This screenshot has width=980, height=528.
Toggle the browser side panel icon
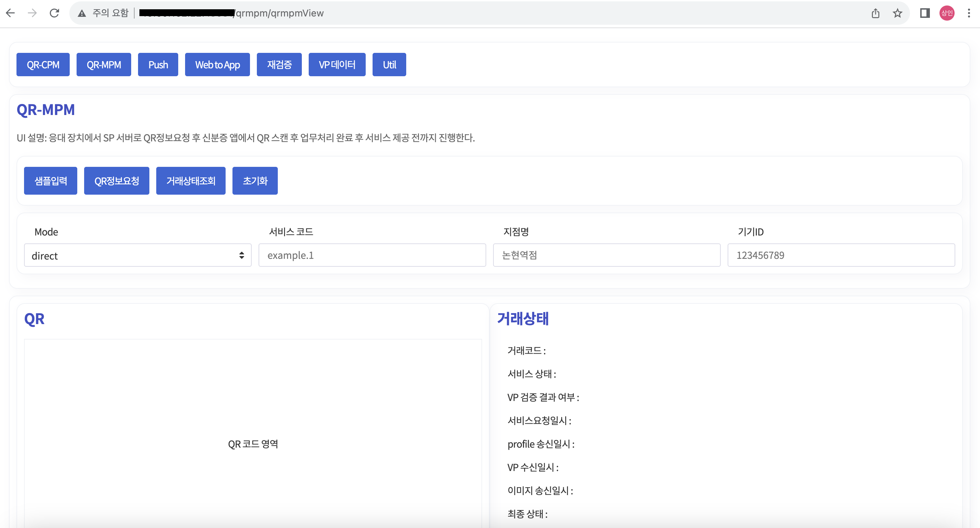pyautogui.click(x=925, y=13)
